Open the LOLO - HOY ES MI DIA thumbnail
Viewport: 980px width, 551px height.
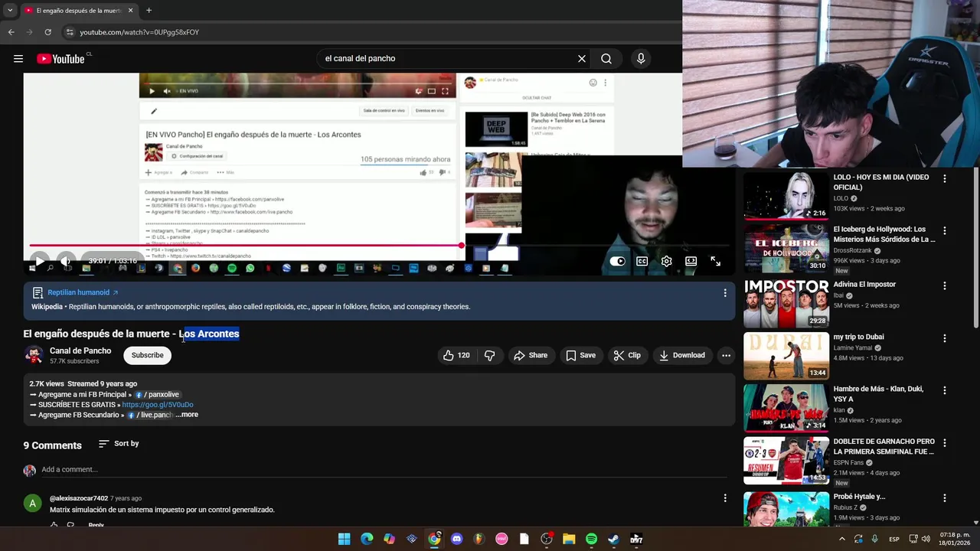pyautogui.click(x=786, y=195)
